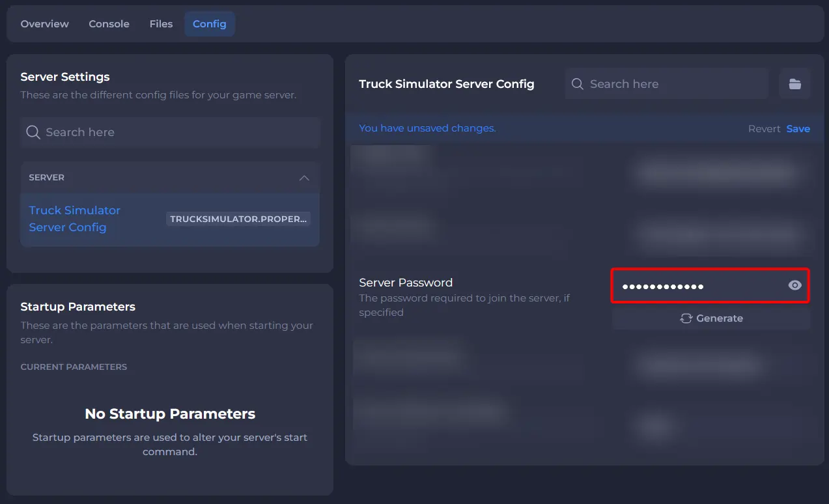
Task: Click the Server Settings search field
Action: pyautogui.click(x=170, y=132)
